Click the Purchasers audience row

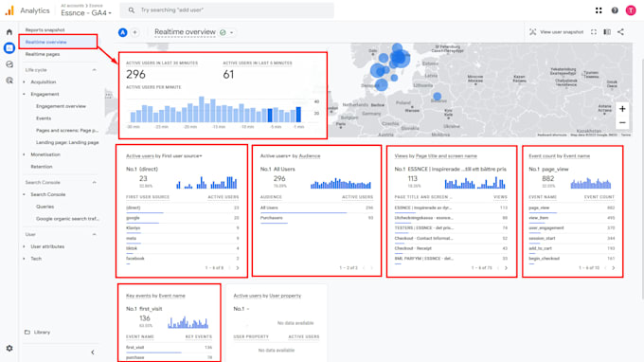pos(316,218)
